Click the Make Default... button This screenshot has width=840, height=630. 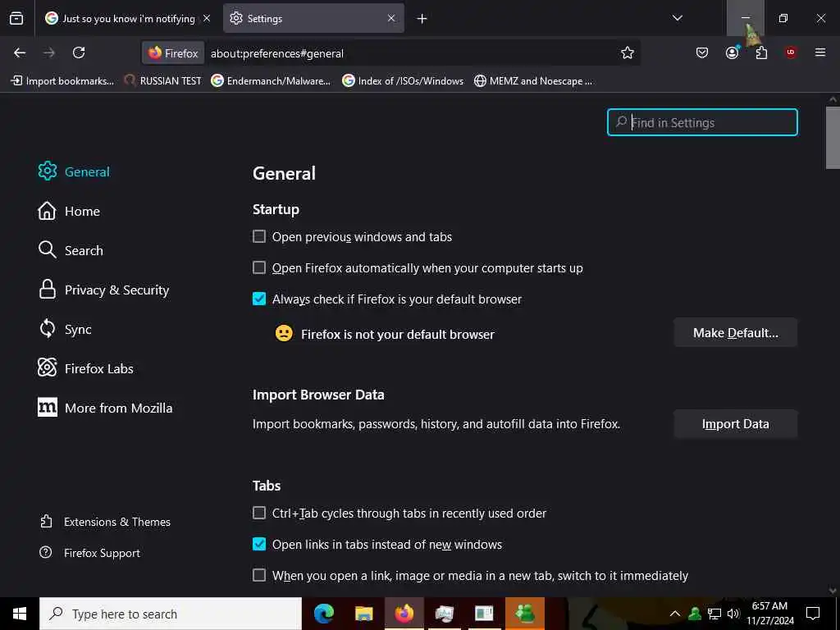736,333
